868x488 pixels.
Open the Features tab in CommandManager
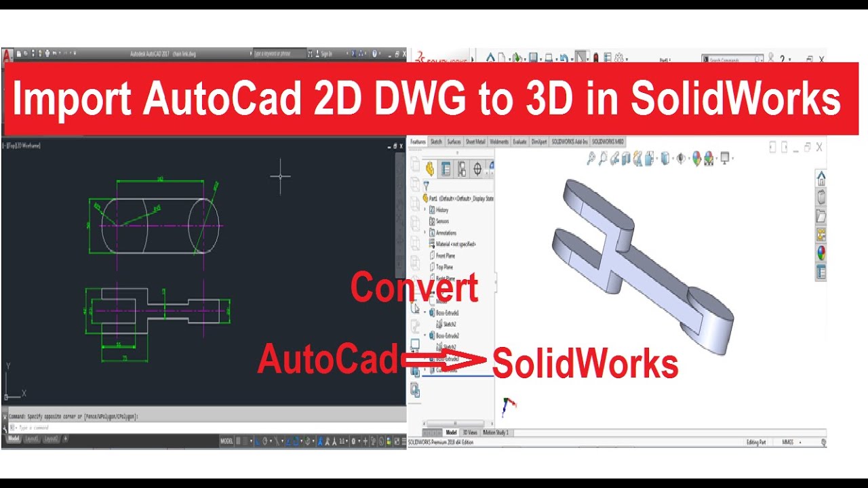pyautogui.click(x=418, y=142)
